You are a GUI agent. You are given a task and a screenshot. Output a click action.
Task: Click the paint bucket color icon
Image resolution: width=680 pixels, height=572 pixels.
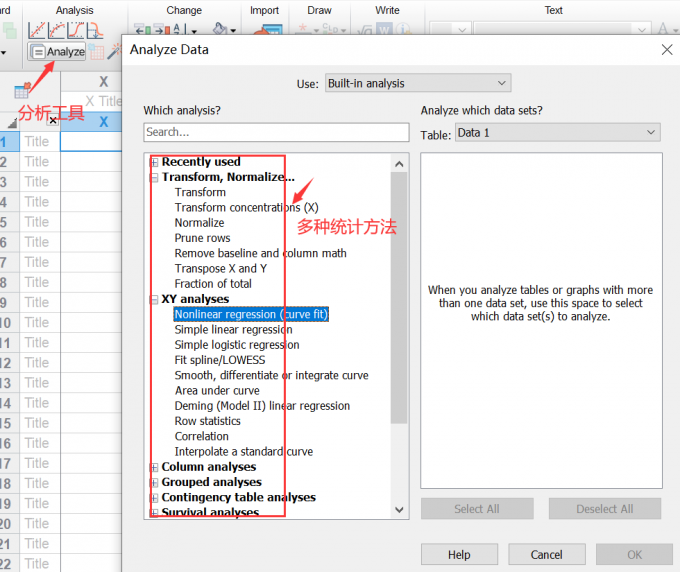click(x=222, y=31)
